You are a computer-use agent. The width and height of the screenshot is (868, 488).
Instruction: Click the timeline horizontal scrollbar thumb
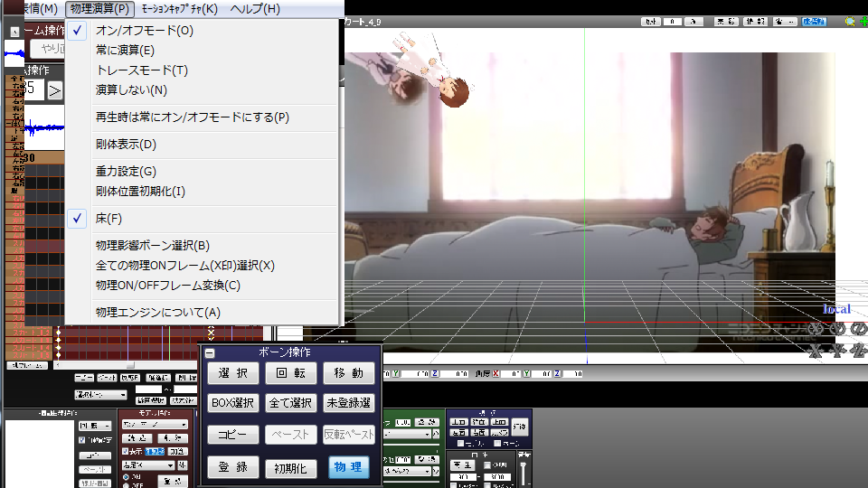130,365
